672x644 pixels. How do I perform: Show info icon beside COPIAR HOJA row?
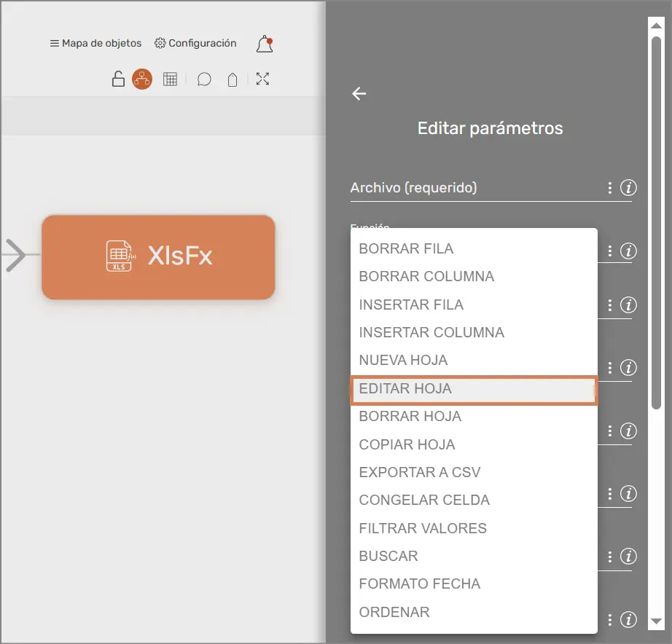click(628, 431)
